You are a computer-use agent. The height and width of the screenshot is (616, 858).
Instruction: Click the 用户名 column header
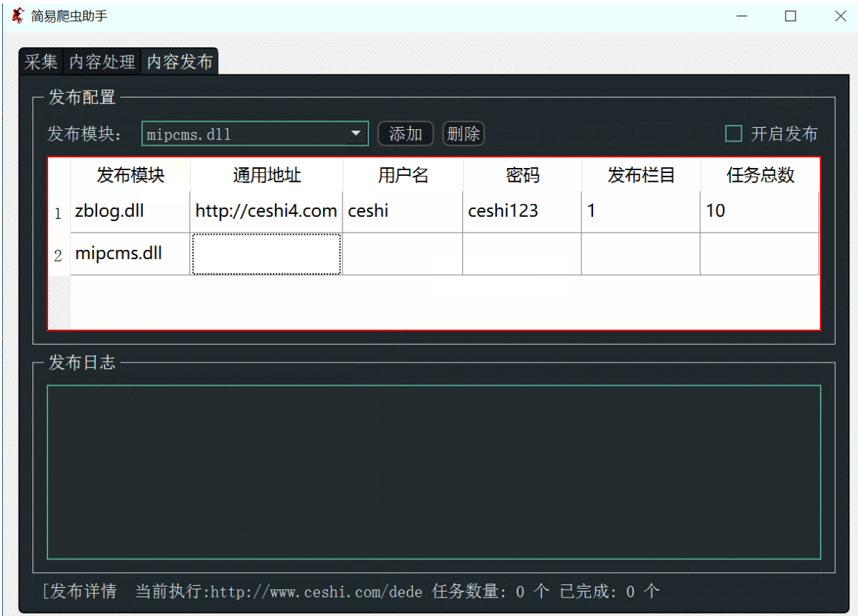tap(403, 175)
